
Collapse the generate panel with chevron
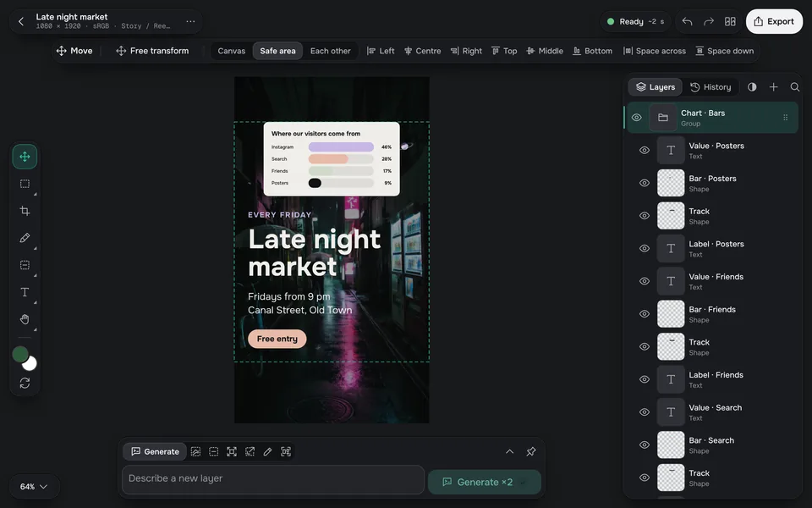coord(509,451)
